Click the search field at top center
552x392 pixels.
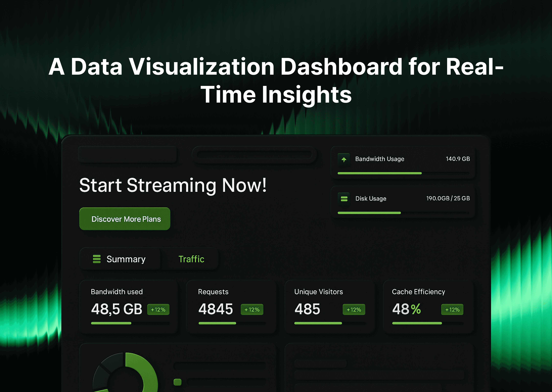pyautogui.click(x=254, y=155)
